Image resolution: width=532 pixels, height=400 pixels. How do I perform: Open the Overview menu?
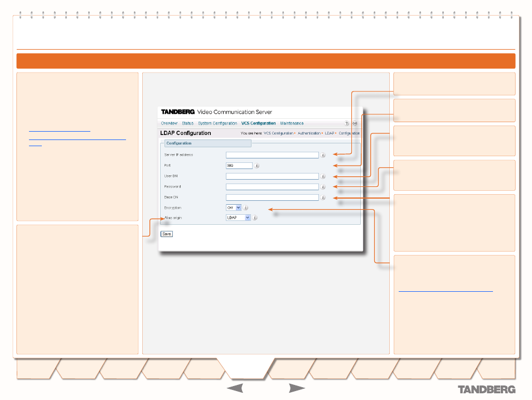169,123
